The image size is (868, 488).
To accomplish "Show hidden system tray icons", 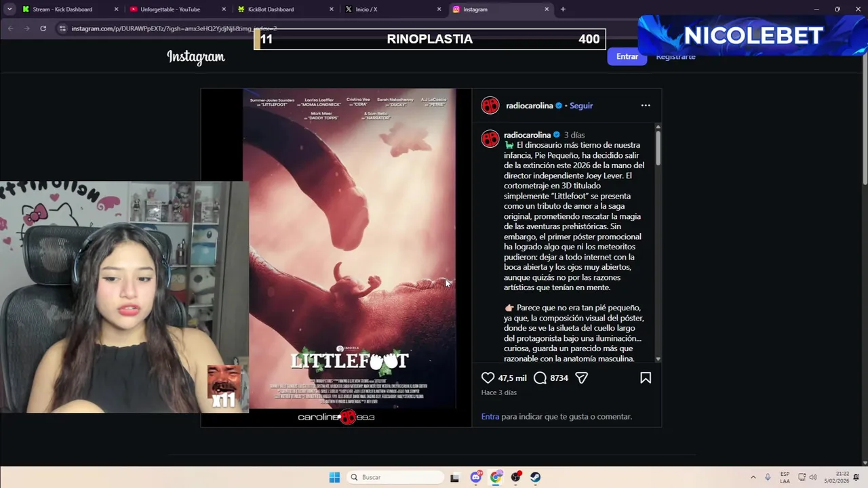I will click(x=753, y=477).
